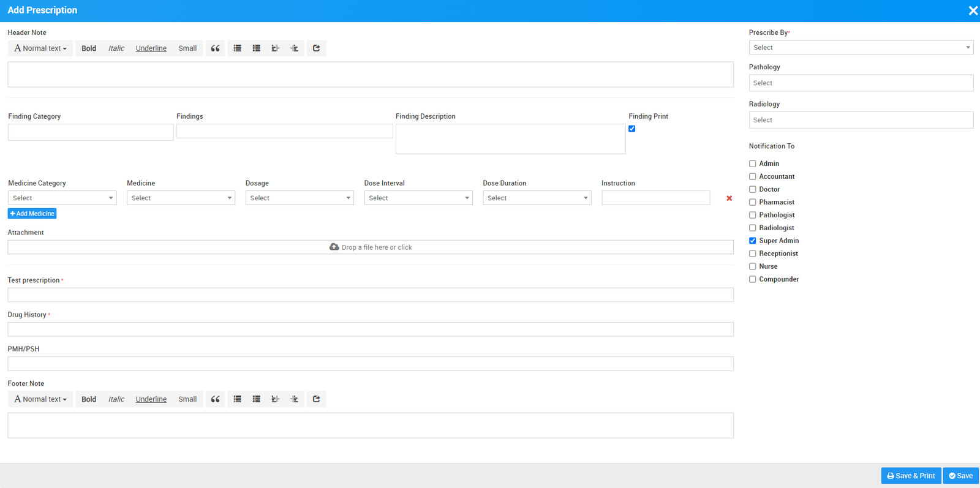Uncheck the Finding Print checkbox
This screenshot has height=488, width=980.
click(632, 129)
